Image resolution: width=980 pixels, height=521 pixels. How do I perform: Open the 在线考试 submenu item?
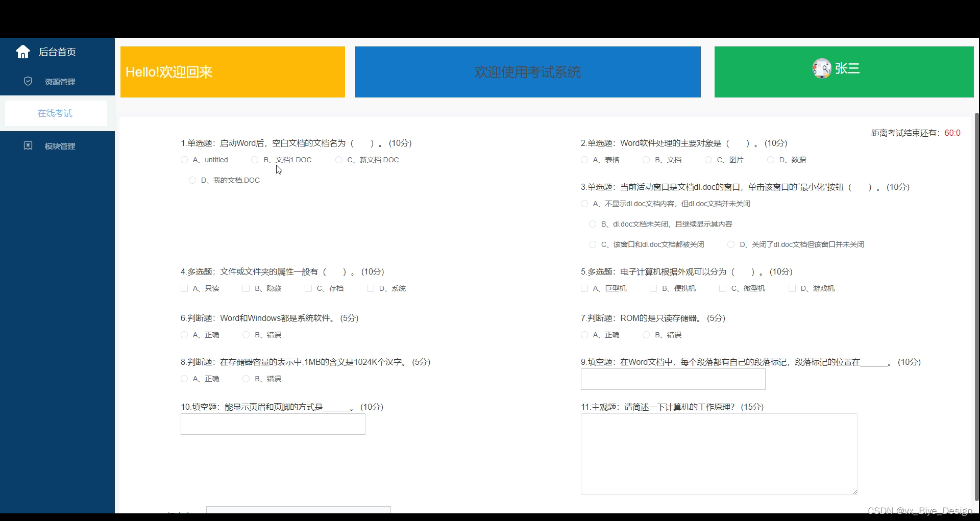56,113
